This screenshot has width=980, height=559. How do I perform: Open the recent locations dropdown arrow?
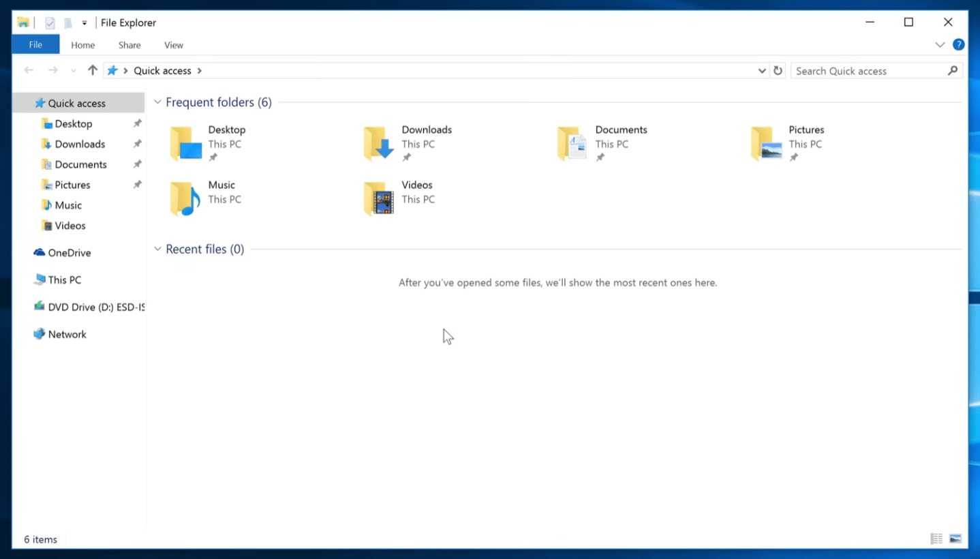(x=73, y=71)
